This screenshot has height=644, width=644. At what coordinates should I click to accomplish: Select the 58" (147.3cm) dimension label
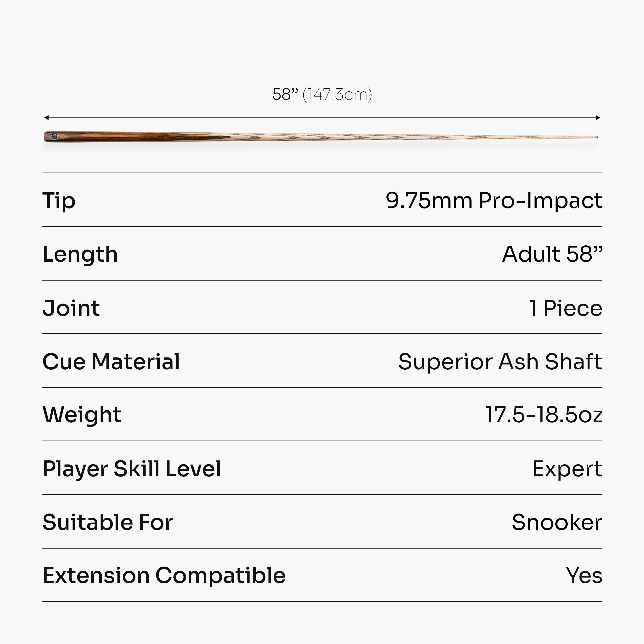click(x=322, y=94)
